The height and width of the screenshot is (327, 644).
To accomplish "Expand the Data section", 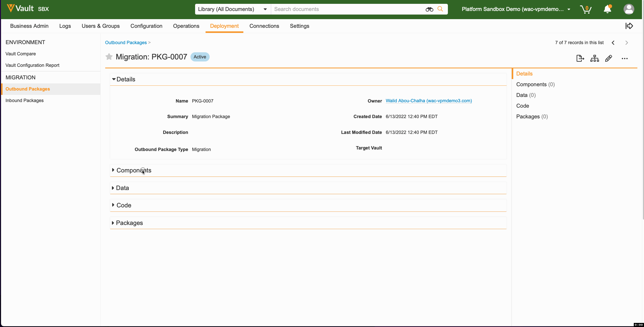I will (122, 188).
